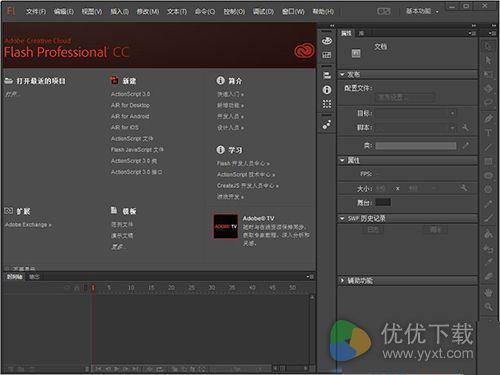The image size is (500, 375).
Task: Toggle the show/hide all layers eye icon
Action: pos(67,287)
